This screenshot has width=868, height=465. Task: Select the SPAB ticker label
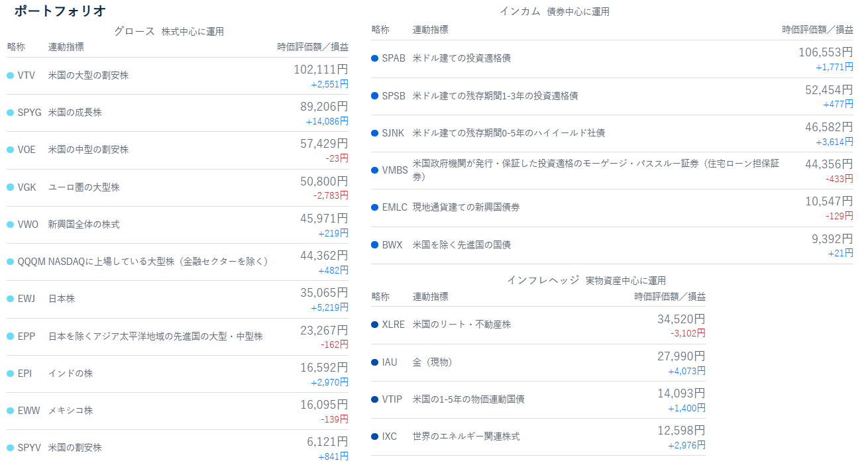pos(394,58)
